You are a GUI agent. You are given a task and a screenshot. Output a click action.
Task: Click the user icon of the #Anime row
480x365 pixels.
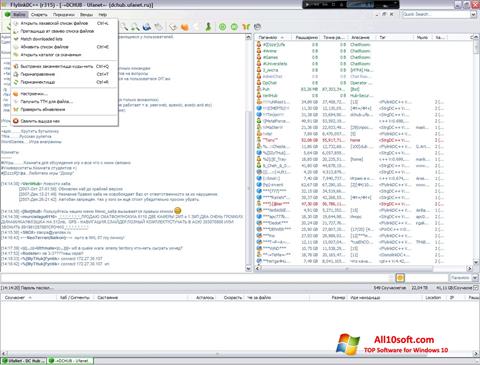click(259, 51)
